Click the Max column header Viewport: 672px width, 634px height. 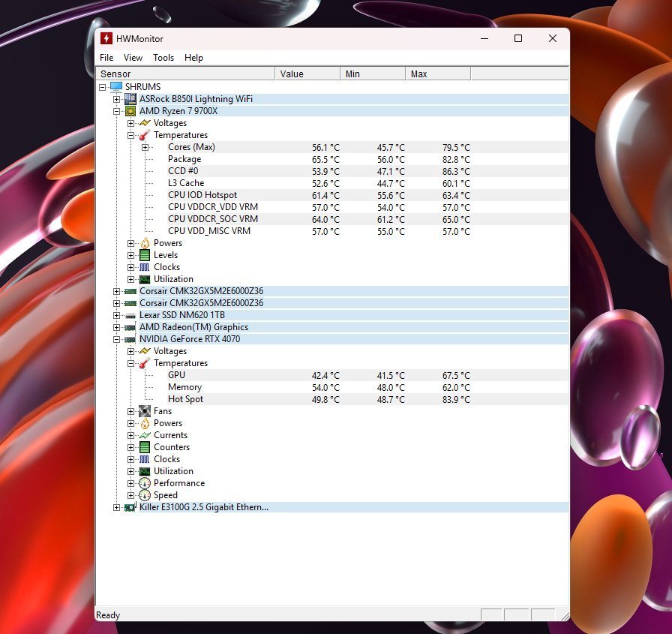tap(437, 74)
